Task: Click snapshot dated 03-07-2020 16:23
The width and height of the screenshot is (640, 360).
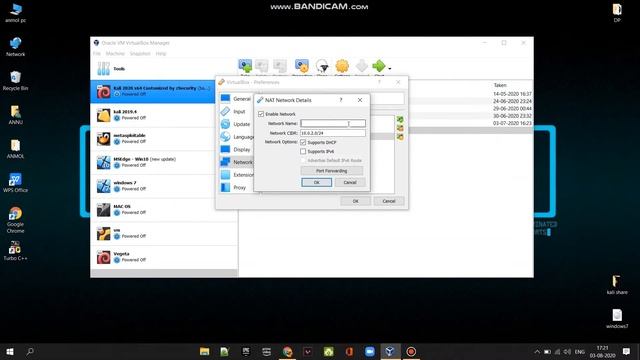Action: [x=512, y=123]
